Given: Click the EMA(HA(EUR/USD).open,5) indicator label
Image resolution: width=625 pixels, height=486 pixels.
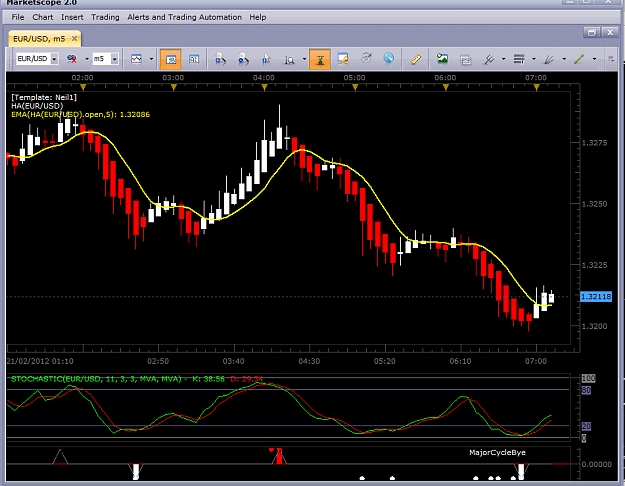Looking at the screenshot, I should coord(81,114).
